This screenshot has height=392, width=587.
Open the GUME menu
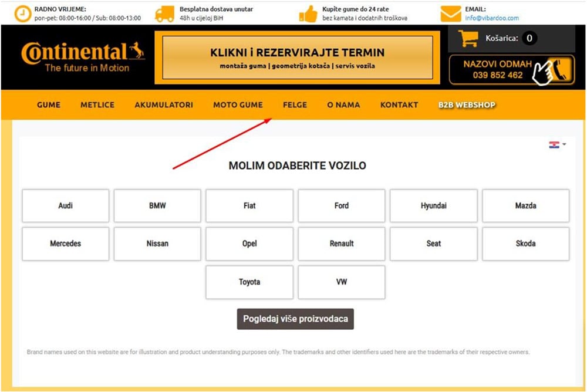point(49,105)
